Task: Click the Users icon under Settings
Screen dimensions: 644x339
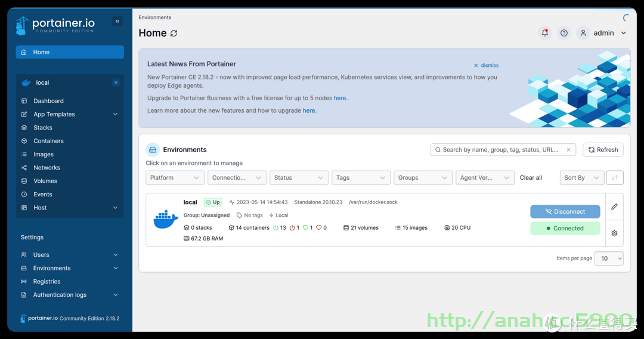Action: tap(24, 255)
